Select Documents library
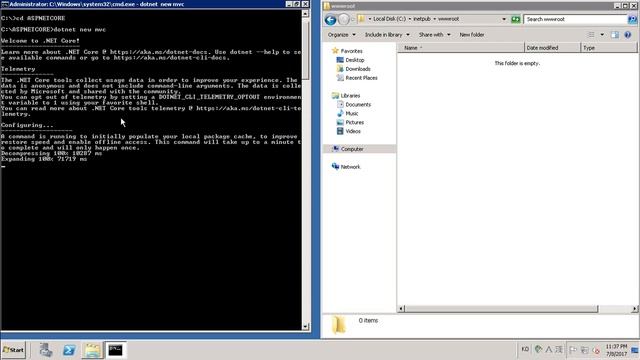The image size is (640, 360). 353,104
